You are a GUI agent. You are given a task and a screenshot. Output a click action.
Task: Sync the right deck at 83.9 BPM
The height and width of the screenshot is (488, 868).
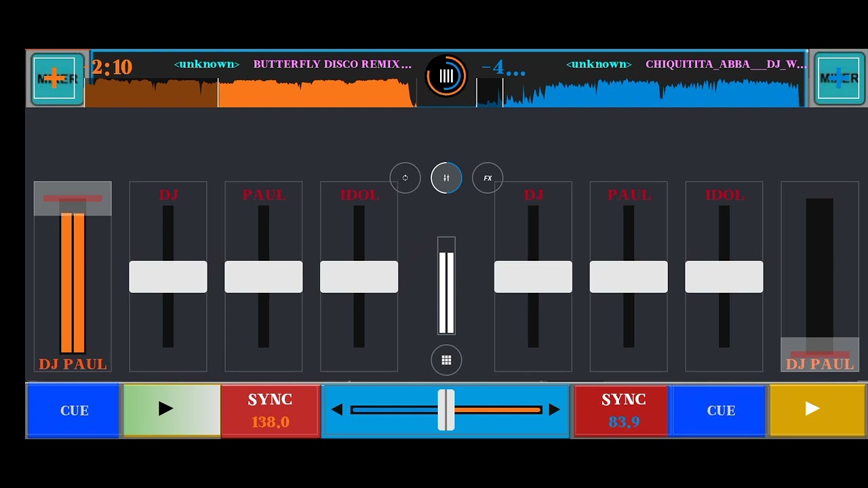[x=623, y=410]
